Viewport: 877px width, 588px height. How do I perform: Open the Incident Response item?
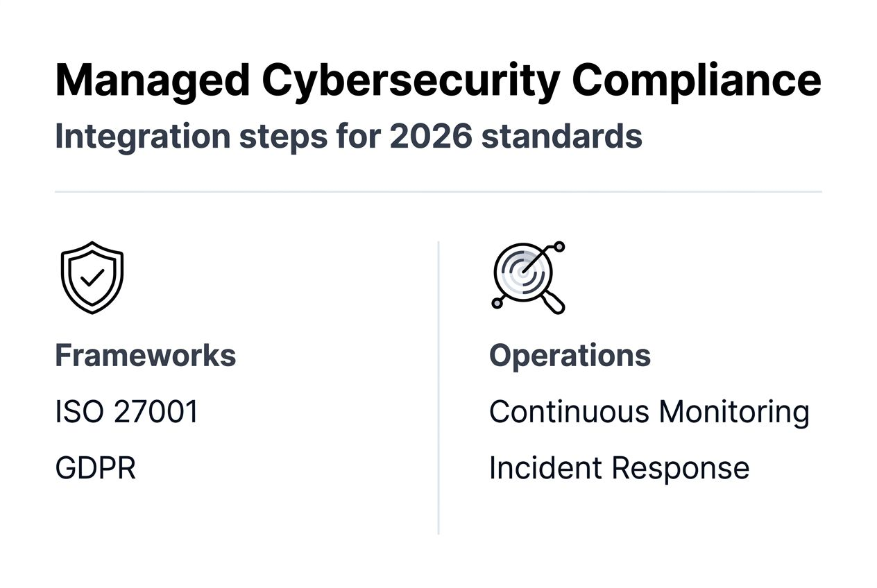(x=619, y=468)
